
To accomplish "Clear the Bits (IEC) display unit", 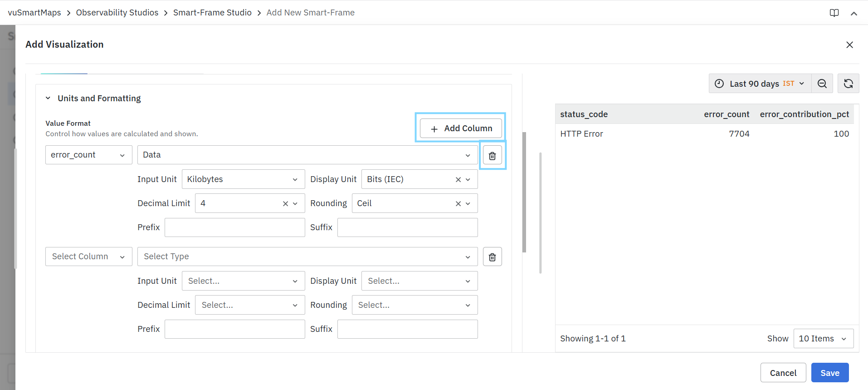I will pos(458,179).
